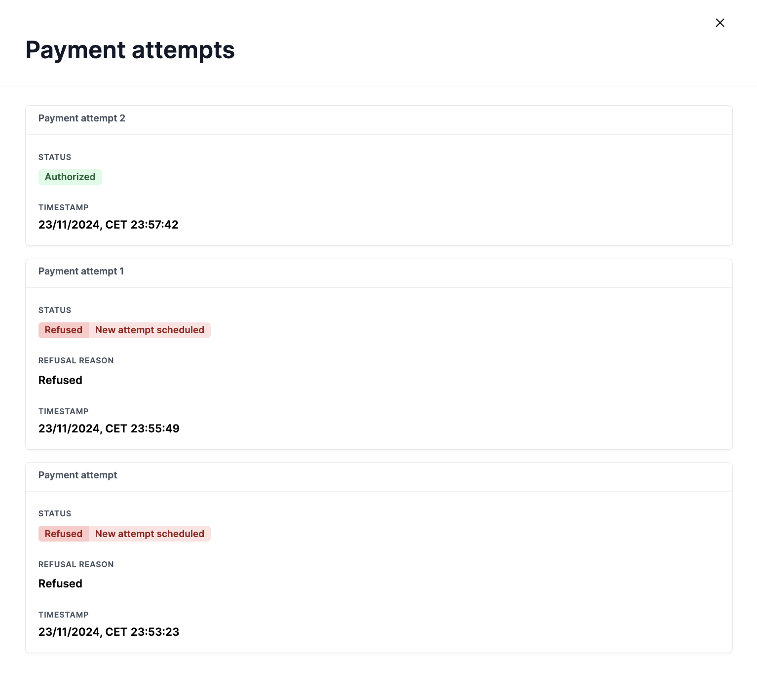Click TIMESTAMP label above 23:55:49
Screen dimensions: 757x700
click(x=63, y=412)
